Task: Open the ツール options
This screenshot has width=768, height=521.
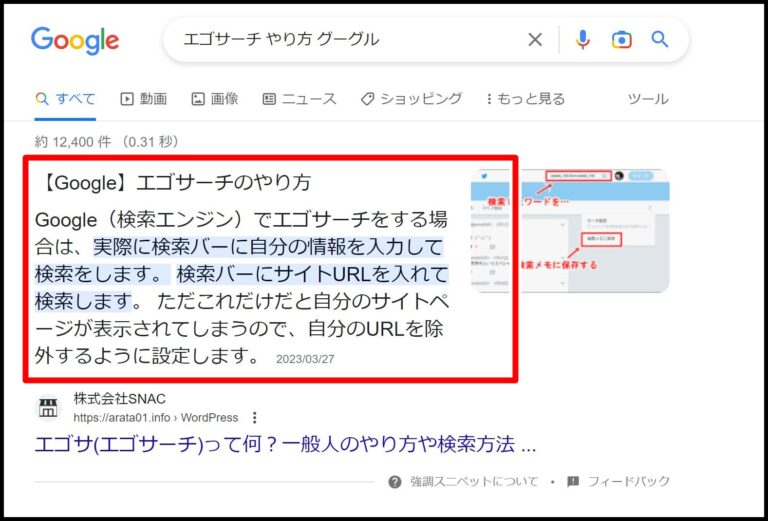Action: [x=648, y=99]
